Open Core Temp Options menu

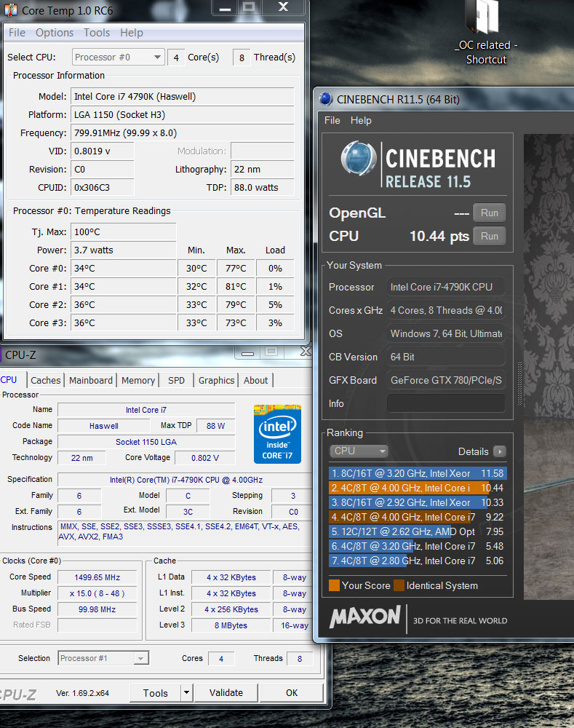[x=55, y=33]
